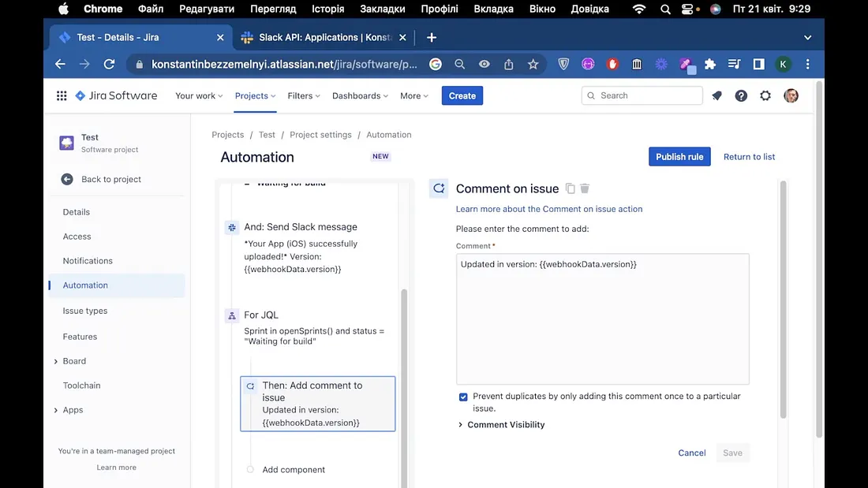
Task: Expand Comment Visibility section
Action: point(501,425)
